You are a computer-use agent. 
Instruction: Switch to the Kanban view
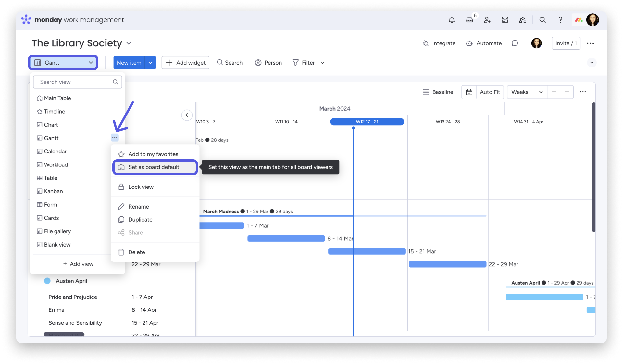(53, 191)
